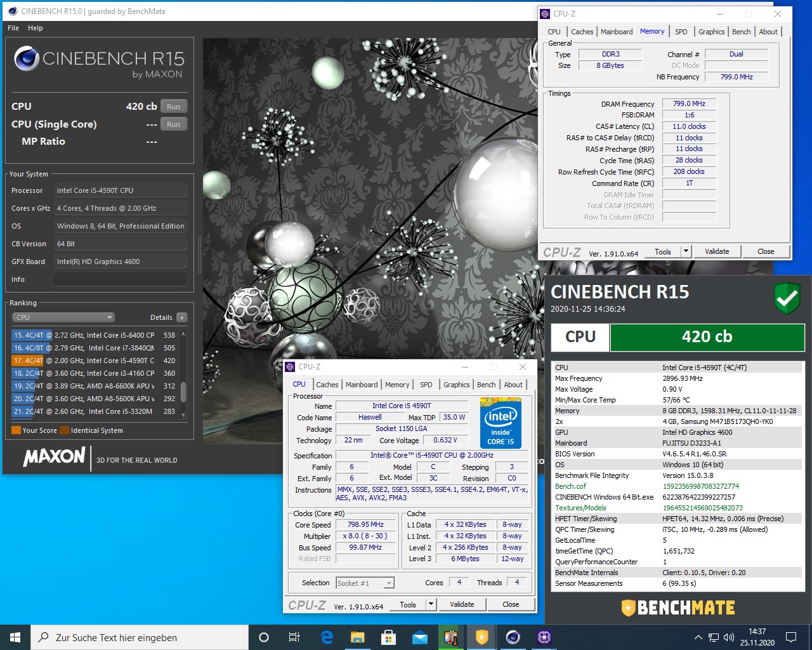812x650 pixels.
Task: Switch to CPU-Z via purple taskbar icon
Action: click(544, 637)
